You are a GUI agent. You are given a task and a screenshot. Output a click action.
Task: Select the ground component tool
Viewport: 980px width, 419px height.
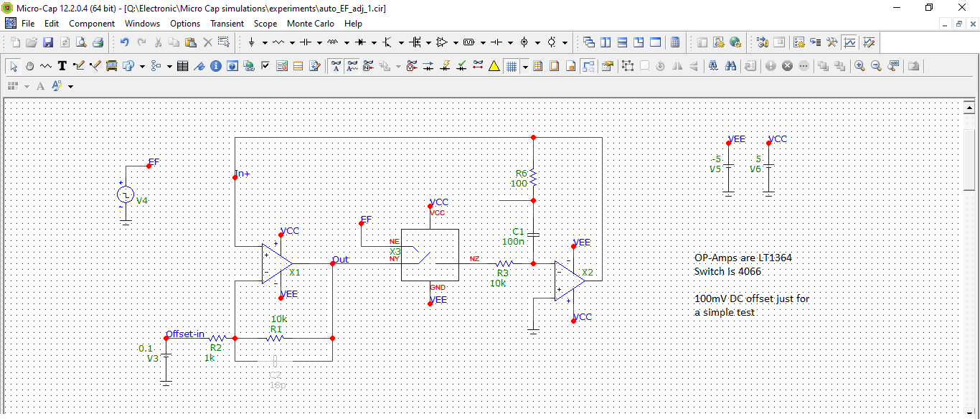click(252, 42)
